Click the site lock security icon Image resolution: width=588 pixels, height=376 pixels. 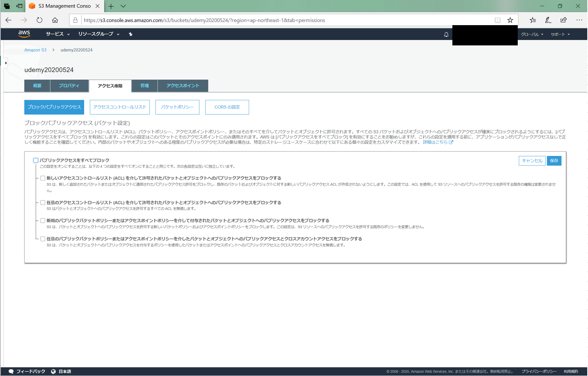(75, 20)
